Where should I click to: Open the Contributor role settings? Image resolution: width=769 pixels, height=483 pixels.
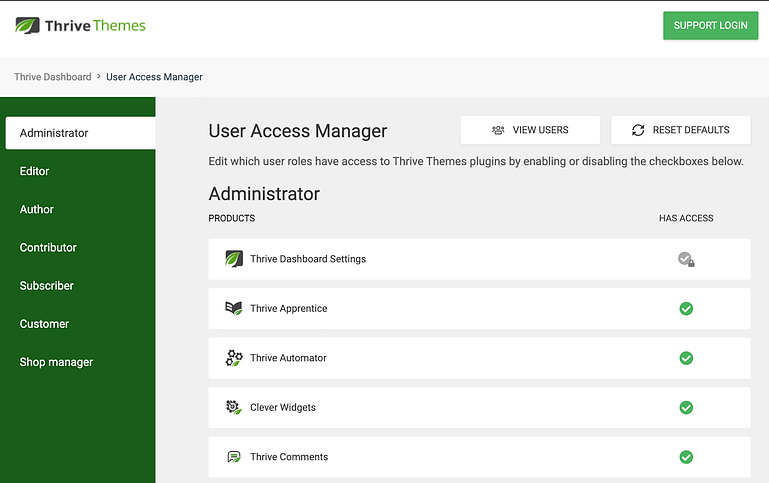48,248
